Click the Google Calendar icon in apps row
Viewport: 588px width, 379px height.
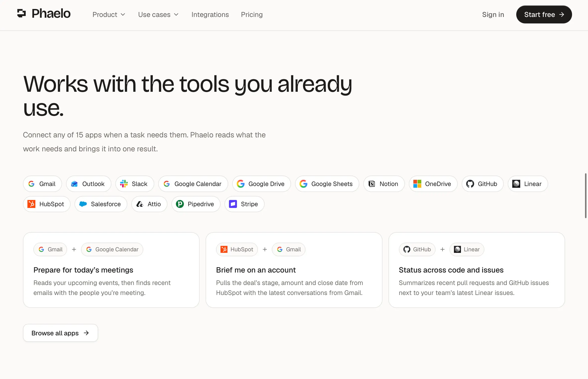(x=167, y=184)
